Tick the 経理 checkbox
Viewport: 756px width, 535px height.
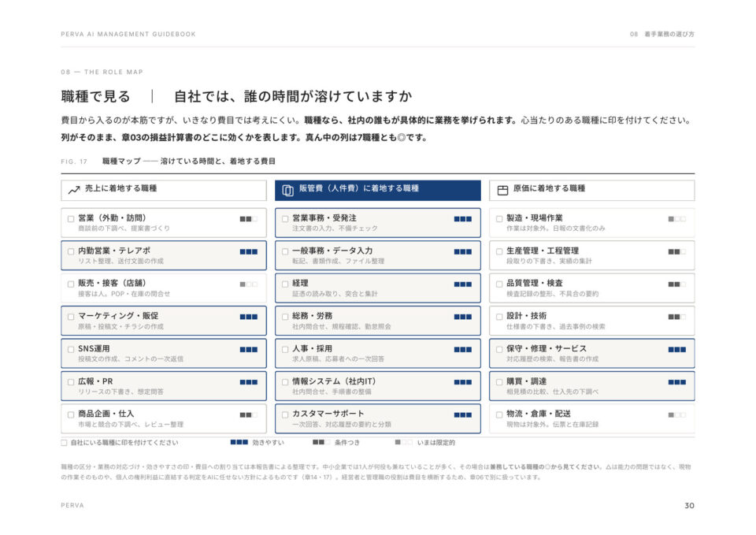(285, 284)
